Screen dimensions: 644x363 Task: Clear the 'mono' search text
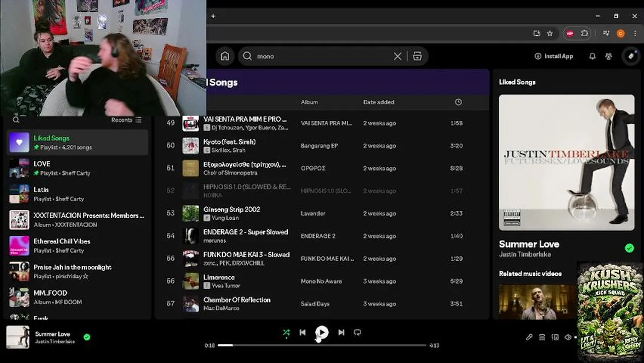tap(398, 56)
